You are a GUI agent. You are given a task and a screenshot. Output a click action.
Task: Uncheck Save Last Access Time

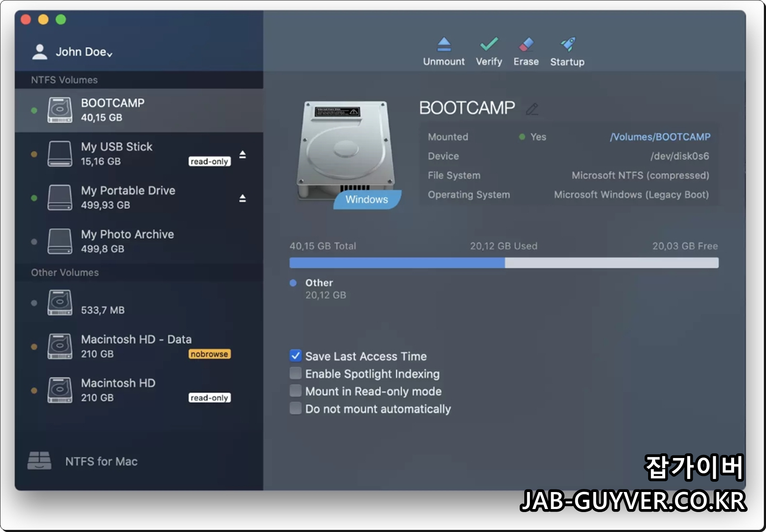coord(295,356)
